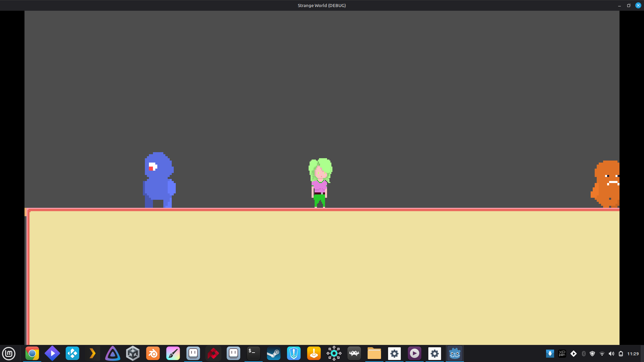This screenshot has width=644, height=362.
Task: Open the volume control in system tray
Action: (x=611, y=354)
